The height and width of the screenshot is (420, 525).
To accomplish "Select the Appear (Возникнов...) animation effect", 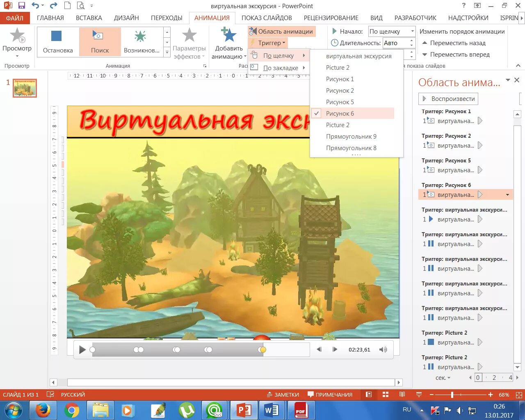I will pos(142,41).
